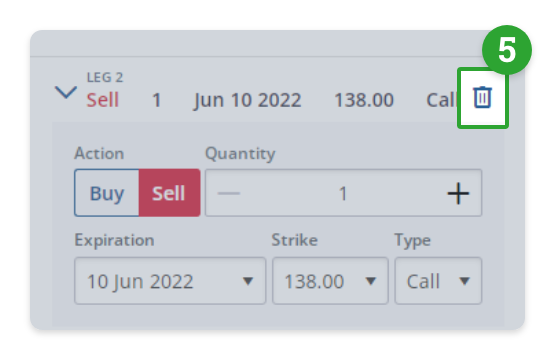Click the green step badge numbered 5

point(507,50)
